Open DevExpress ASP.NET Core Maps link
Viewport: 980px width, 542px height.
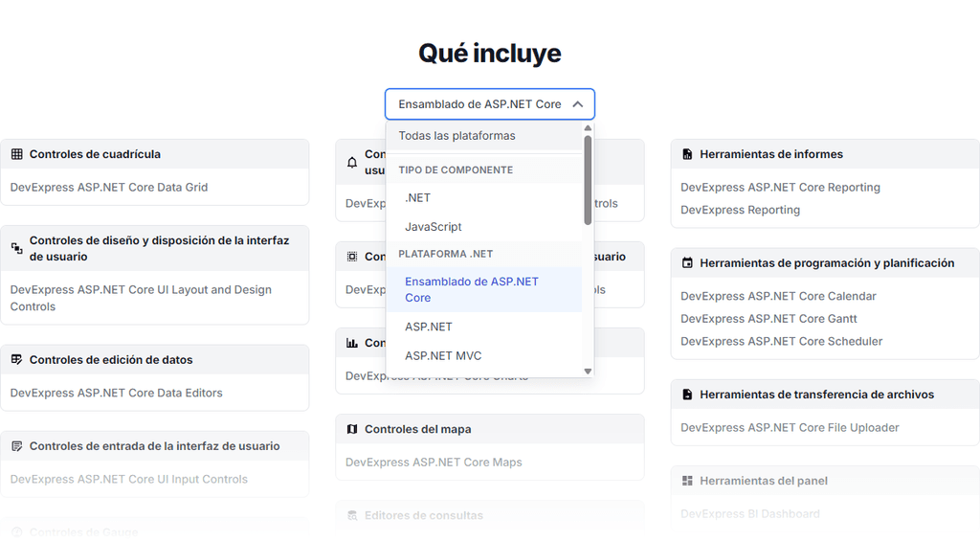point(434,462)
